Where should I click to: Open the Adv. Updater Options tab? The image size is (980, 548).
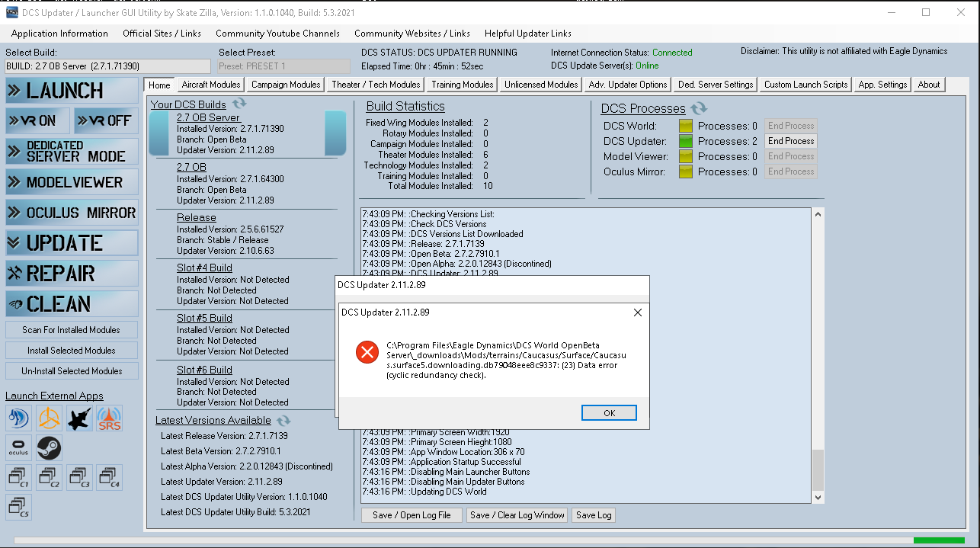pyautogui.click(x=628, y=85)
